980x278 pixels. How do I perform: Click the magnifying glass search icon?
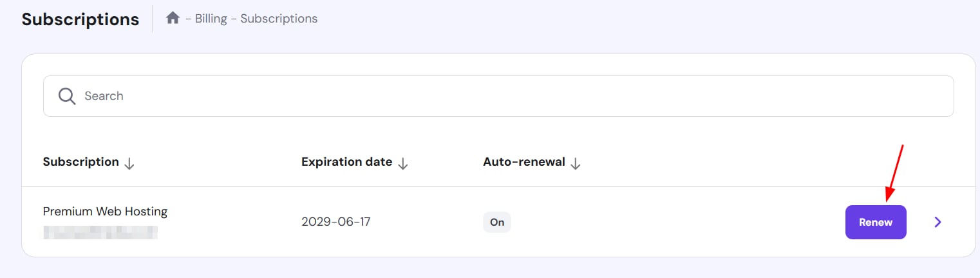pyautogui.click(x=67, y=96)
